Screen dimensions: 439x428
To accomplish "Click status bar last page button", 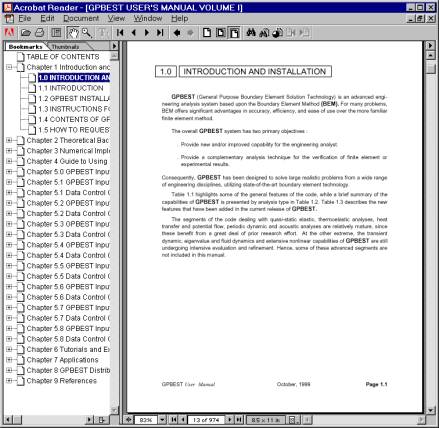I will (239, 420).
